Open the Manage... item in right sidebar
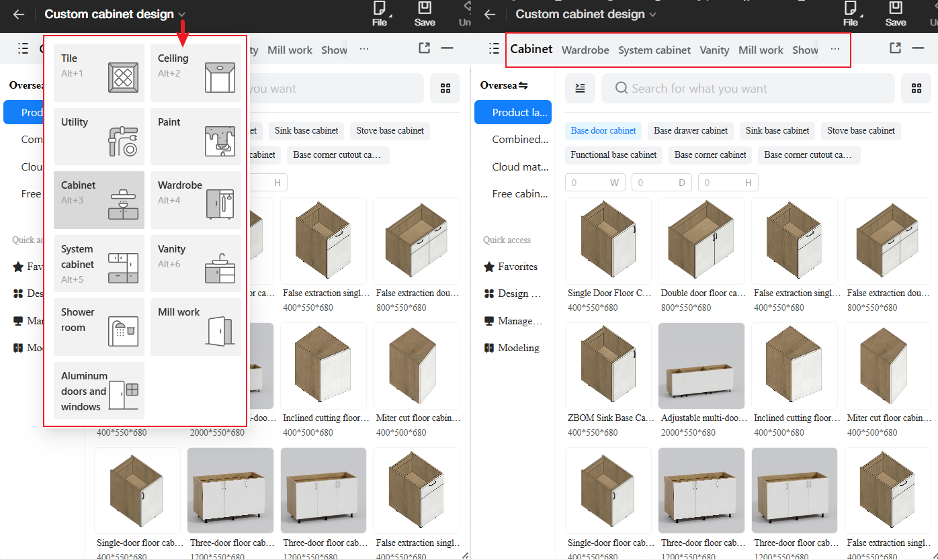This screenshot has width=938, height=560. click(513, 321)
